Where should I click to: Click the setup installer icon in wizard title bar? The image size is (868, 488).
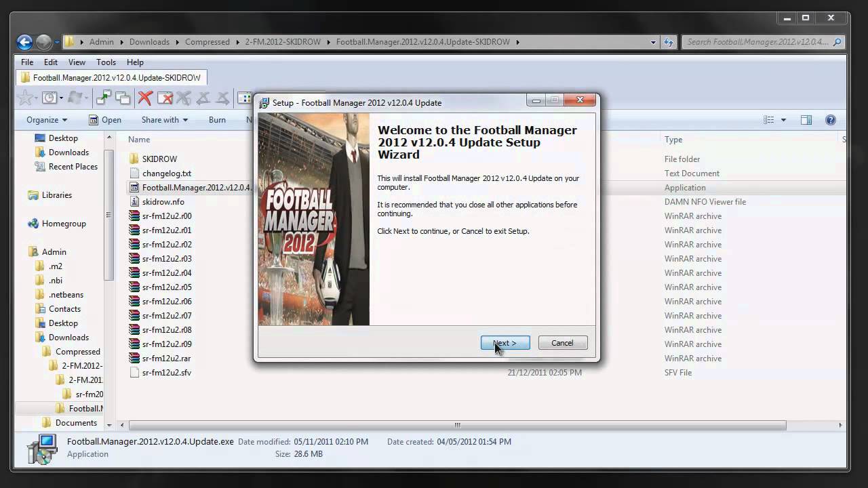[264, 103]
